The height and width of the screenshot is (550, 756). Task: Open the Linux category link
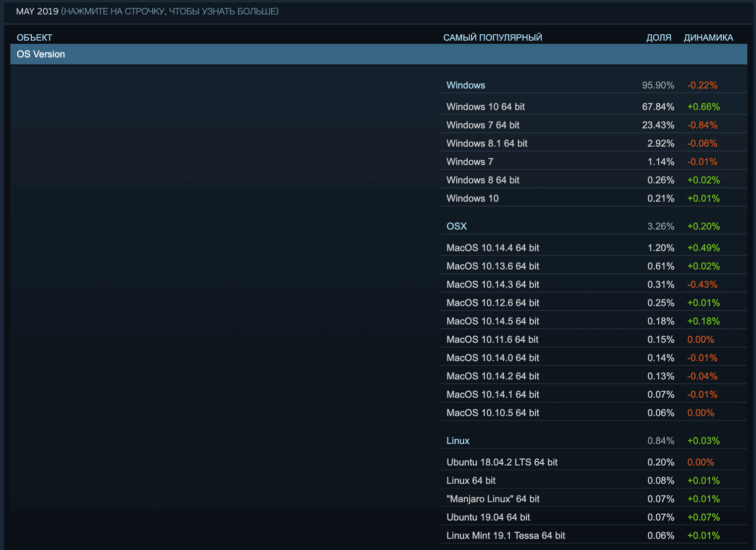(458, 441)
